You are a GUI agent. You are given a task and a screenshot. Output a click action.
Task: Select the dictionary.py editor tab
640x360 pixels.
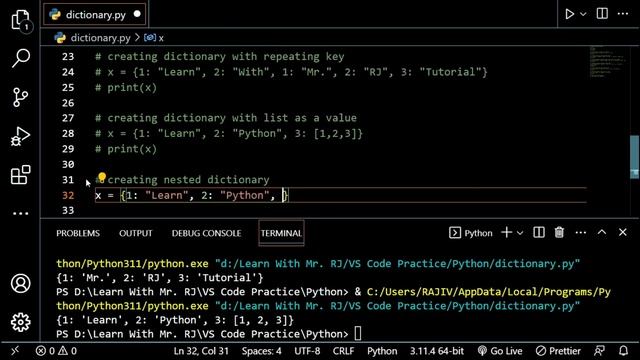95,15
